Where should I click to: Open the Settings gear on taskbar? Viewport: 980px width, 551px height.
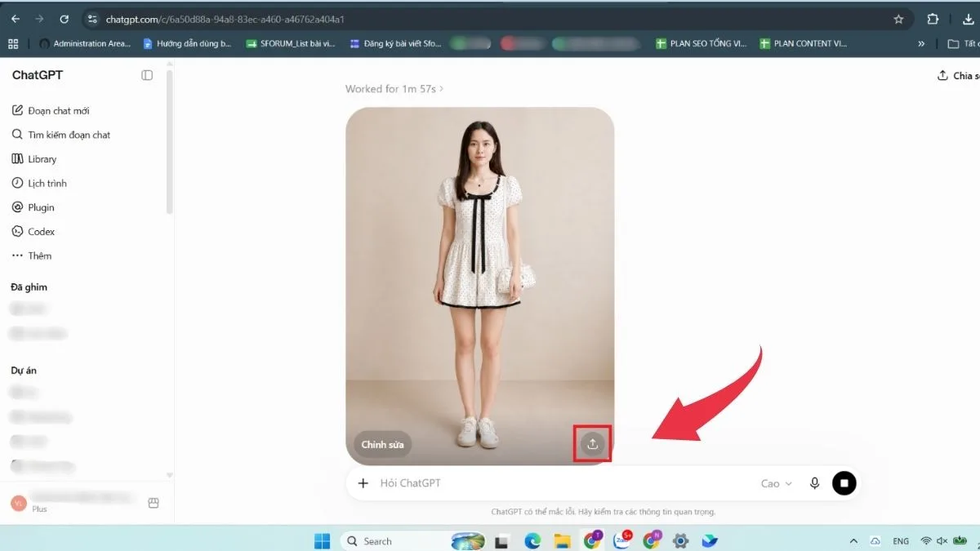click(x=680, y=540)
